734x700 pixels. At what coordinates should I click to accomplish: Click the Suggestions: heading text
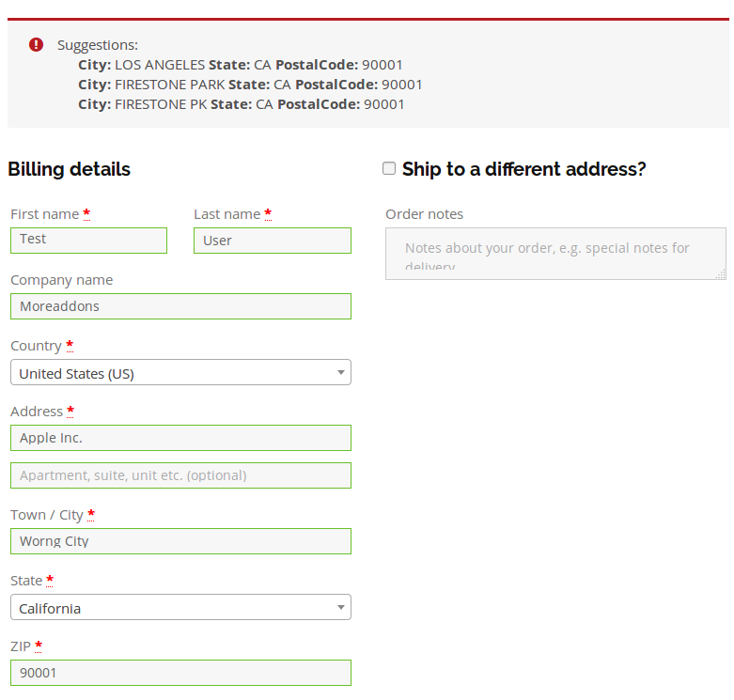98,45
